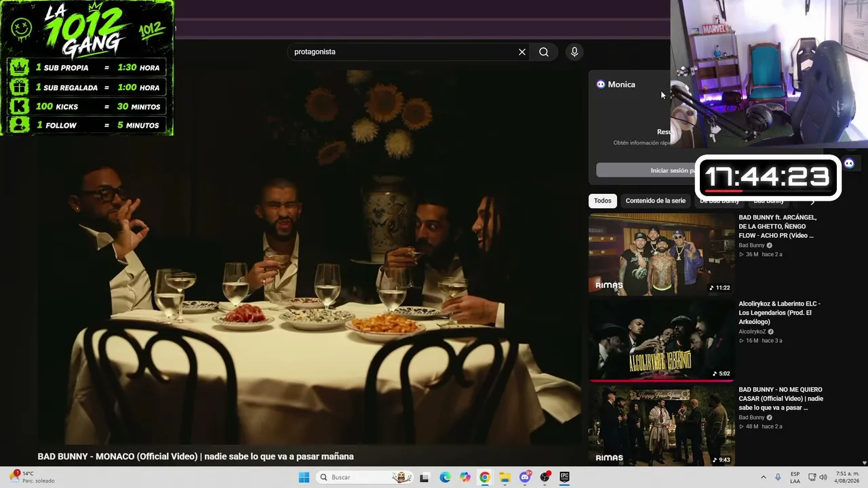Viewport: 868px width, 488px height.
Task: Open the network status icon in the tray
Action: [812, 477]
